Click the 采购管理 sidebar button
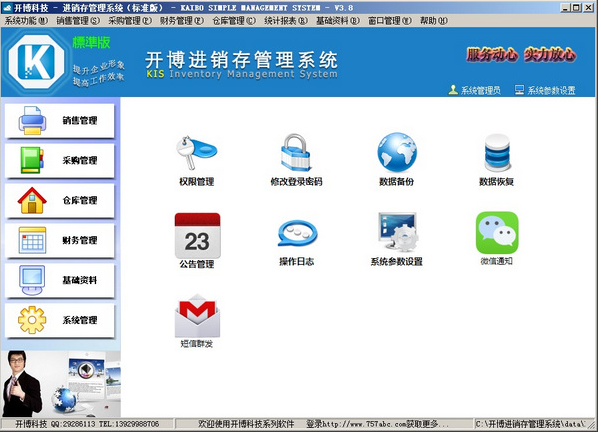 [x=59, y=161]
